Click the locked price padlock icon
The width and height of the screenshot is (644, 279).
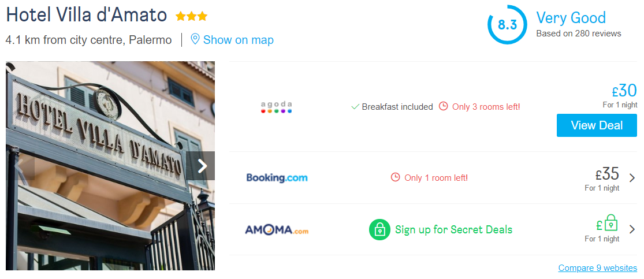pyautogui.click(x=611, y=222)
